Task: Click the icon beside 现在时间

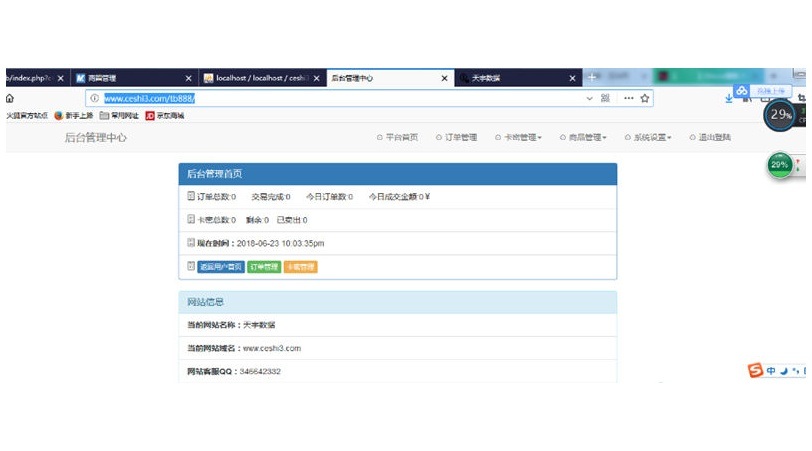Action: [x=191, y=242]
